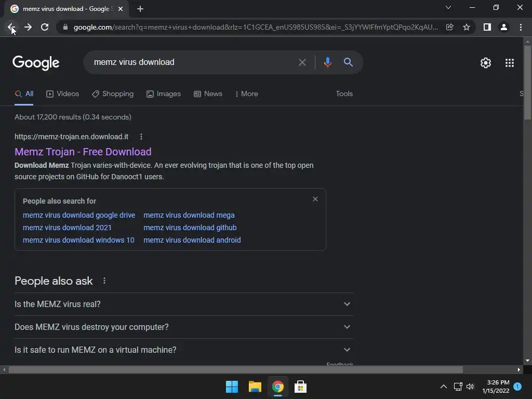The height and width of the screenshot is (399, 532).
Task: Expand 'Is the MEMZ virus real?'
Action: (183, 304)
